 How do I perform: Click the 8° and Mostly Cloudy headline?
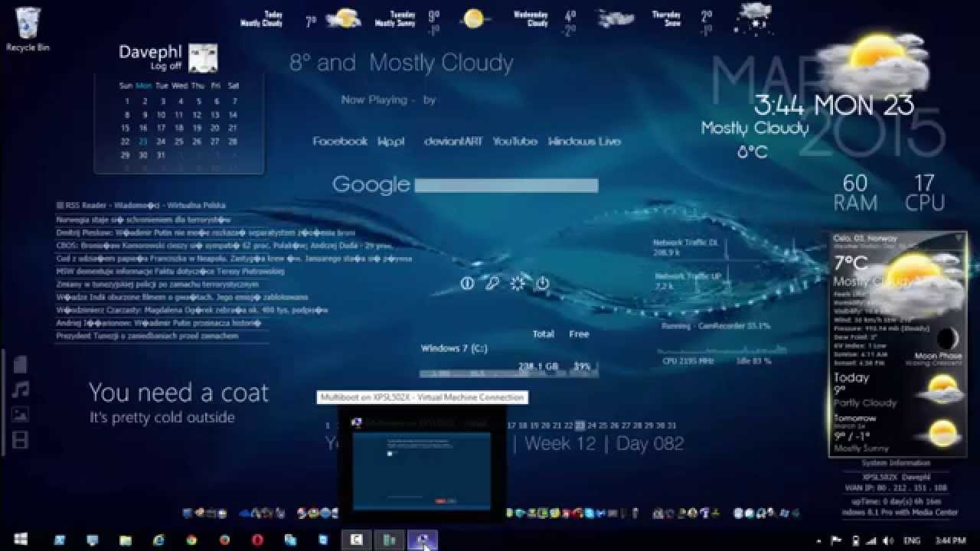click(x=401, y=63)
